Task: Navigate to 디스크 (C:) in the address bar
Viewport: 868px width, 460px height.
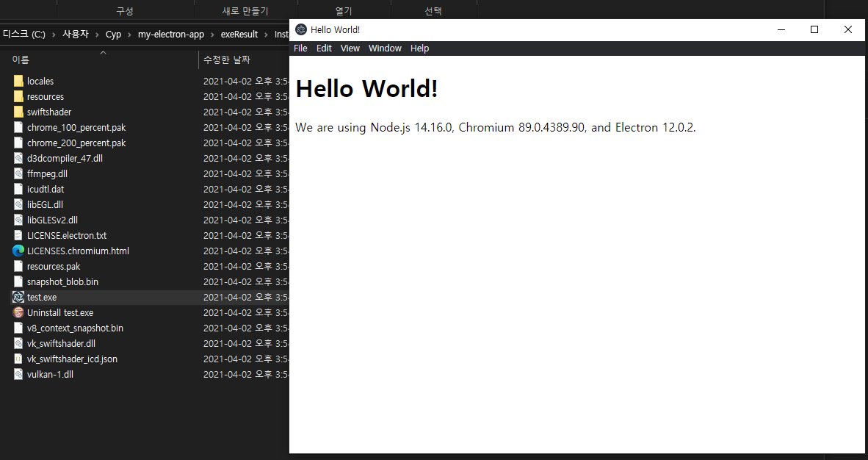Action: [x=23, y=34]
